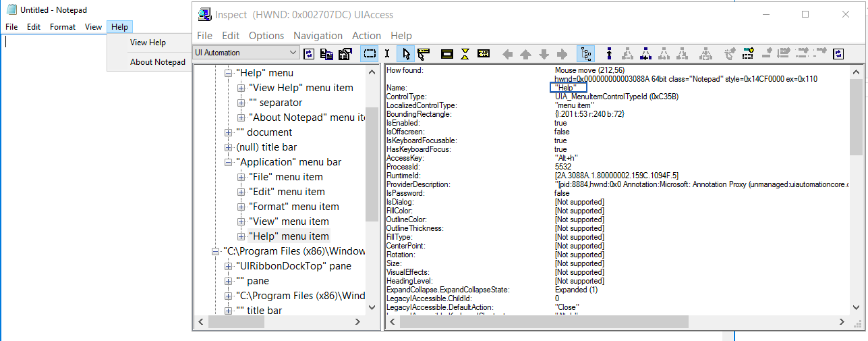Click the yellow-framed black rectangle toolbar icon

(446, 53)
